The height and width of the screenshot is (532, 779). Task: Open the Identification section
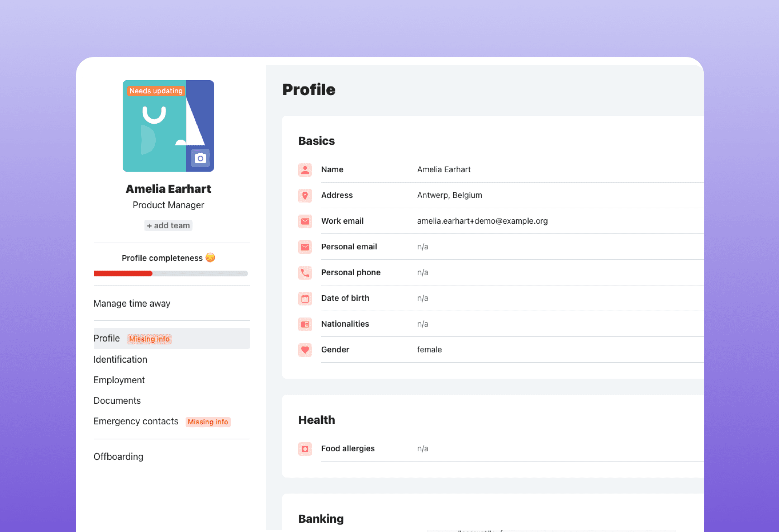point(120,359)
